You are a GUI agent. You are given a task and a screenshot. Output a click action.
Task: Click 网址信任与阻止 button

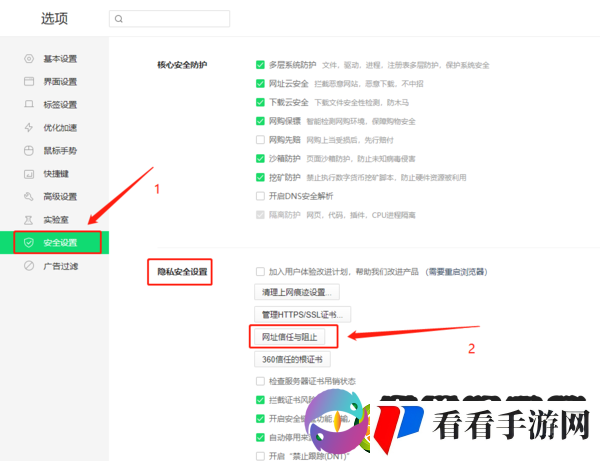[290, 337]
